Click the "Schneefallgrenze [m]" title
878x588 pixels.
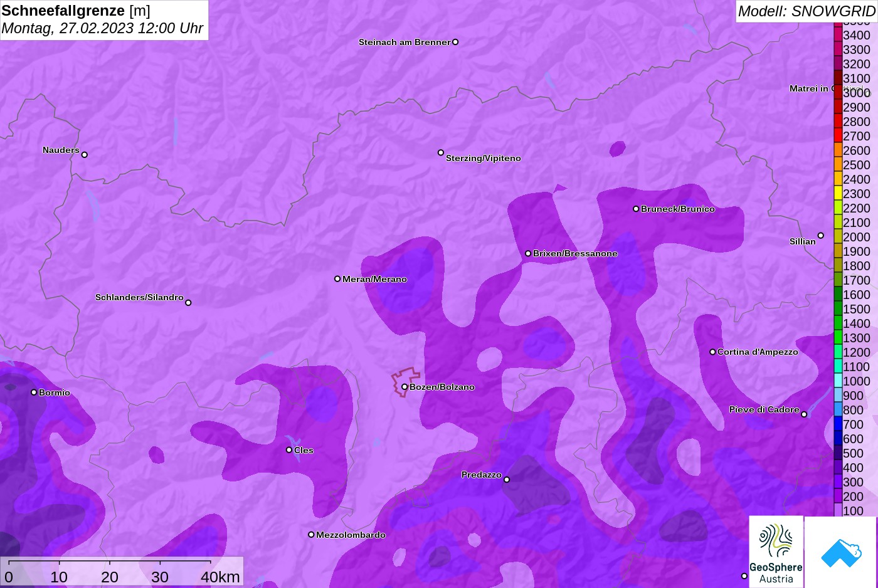coord(76,11)
